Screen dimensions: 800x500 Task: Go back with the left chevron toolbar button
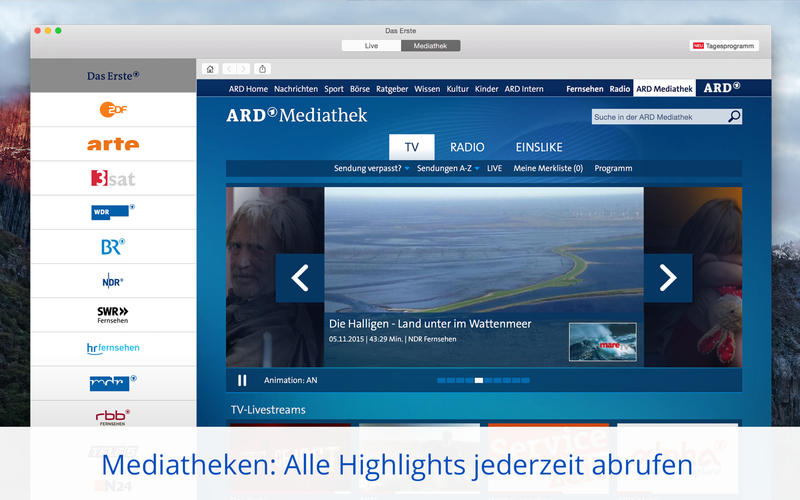pyautogui.click(x=230, y=69)
